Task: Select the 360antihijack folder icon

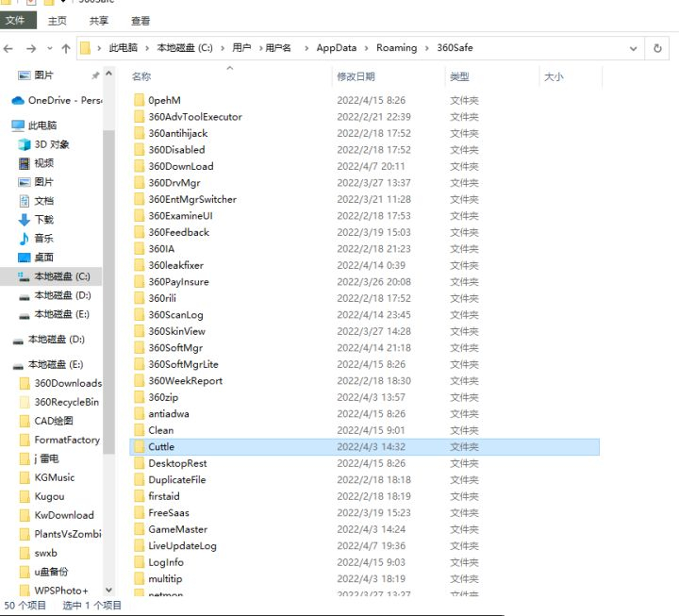Action: (x=139, y=133)
